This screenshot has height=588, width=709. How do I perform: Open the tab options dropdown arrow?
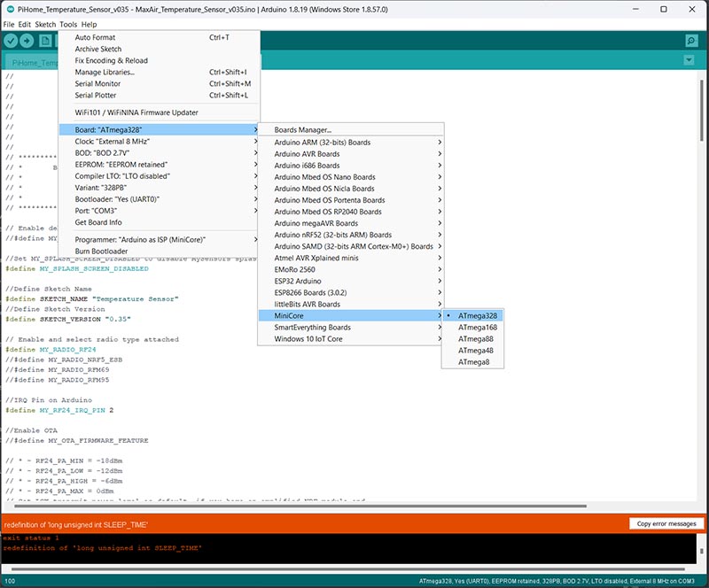pos(689,60)
